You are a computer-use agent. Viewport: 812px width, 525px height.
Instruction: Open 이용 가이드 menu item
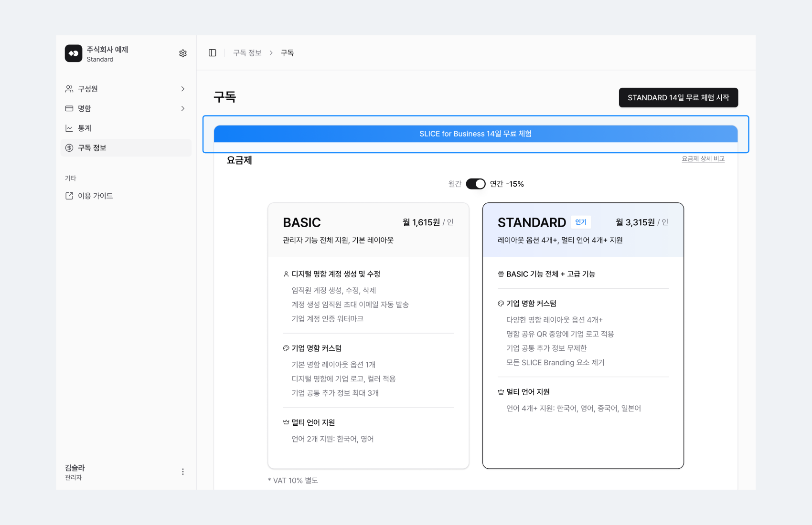coord(126,196)
